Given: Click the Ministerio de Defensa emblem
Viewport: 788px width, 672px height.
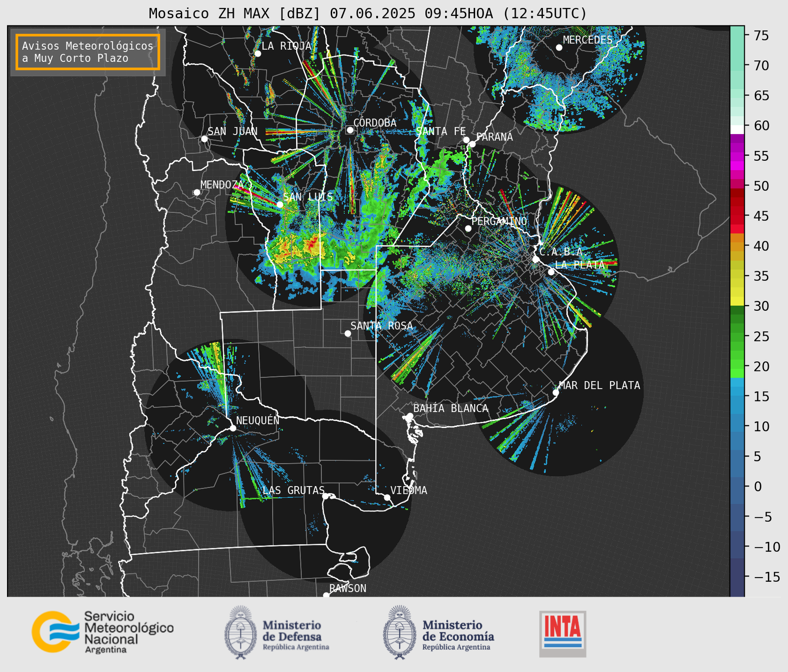Looking at the screenshot, I should click(x=240, y=632).
